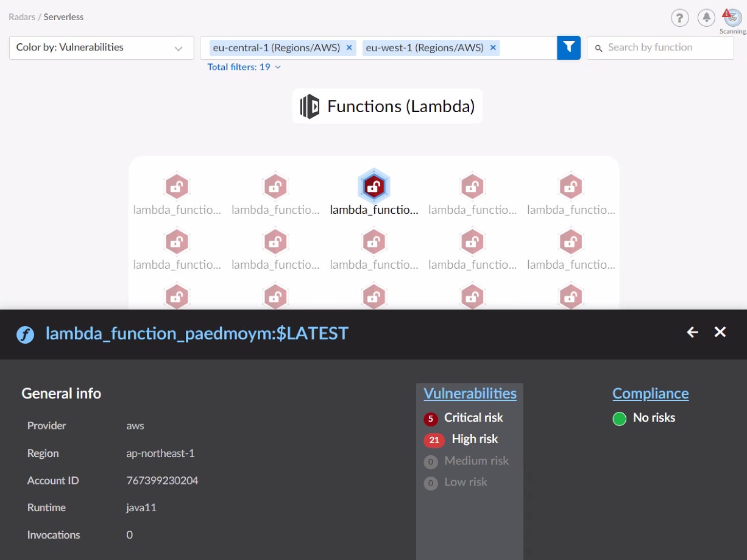Select the highlighted dark red lambda function hexagon
The height and width of the screenshot is (560, 747).
point(373,187)
